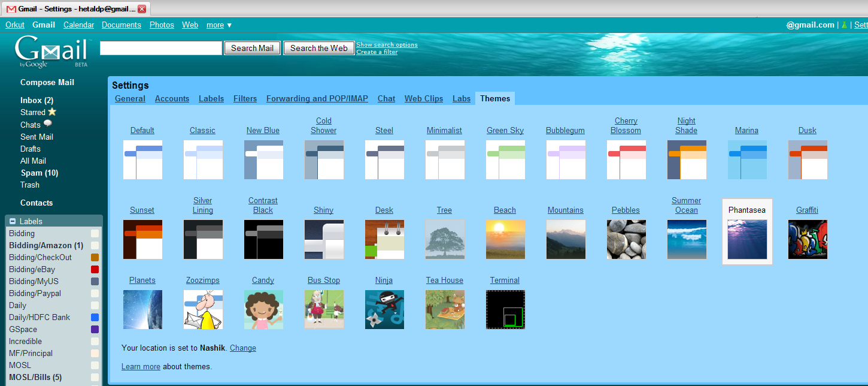Open the more dropdown in top bar

[219, 25]
